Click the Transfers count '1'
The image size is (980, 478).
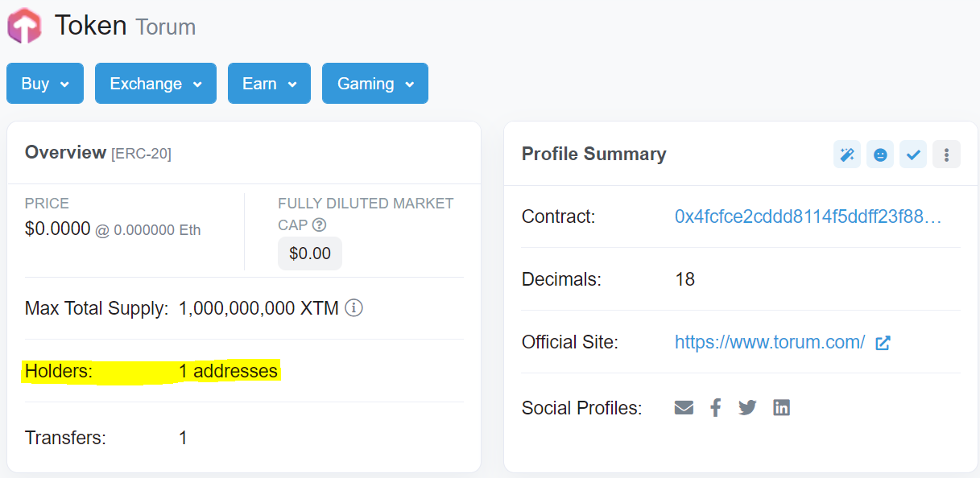184,438
